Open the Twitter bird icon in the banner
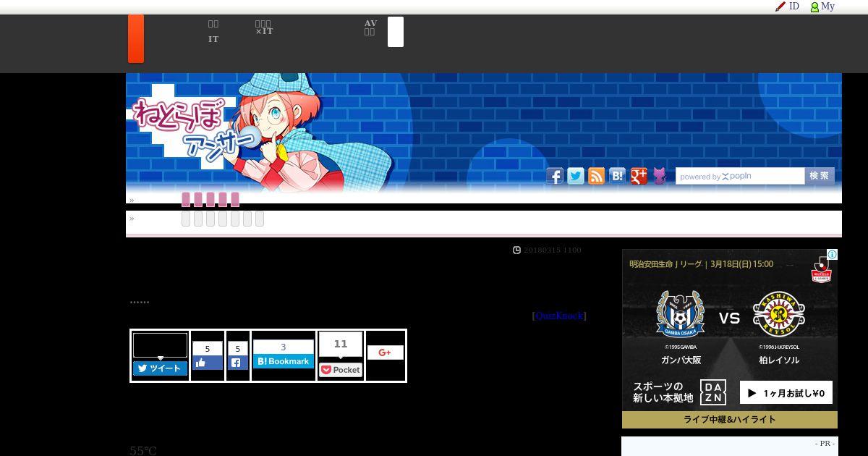The width and height of the screenshot is (868, 456). point(576,176)
